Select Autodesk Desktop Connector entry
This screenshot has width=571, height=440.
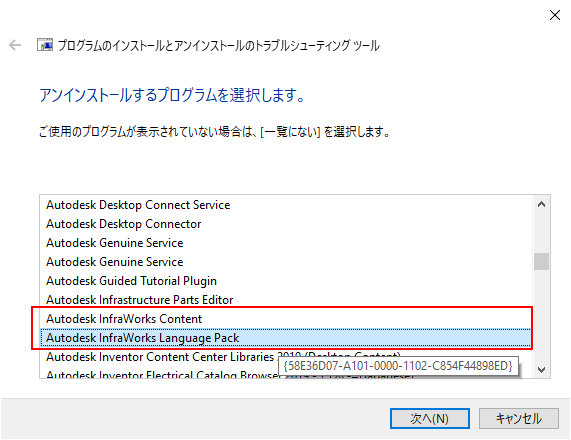click(286, 224)
